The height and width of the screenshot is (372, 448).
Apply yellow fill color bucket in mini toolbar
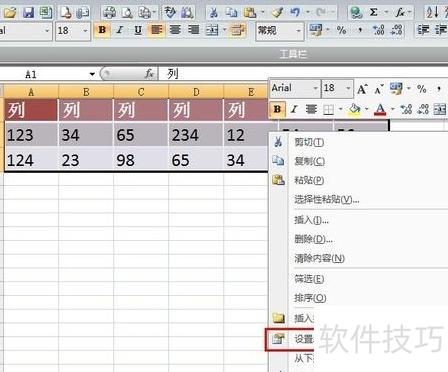click(355, 109)
